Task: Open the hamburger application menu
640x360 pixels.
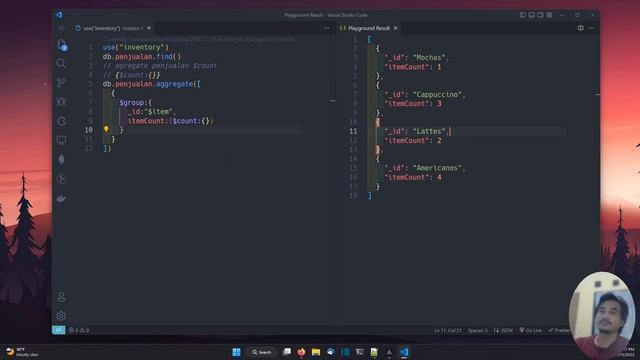Action: (x=61, y=28)
